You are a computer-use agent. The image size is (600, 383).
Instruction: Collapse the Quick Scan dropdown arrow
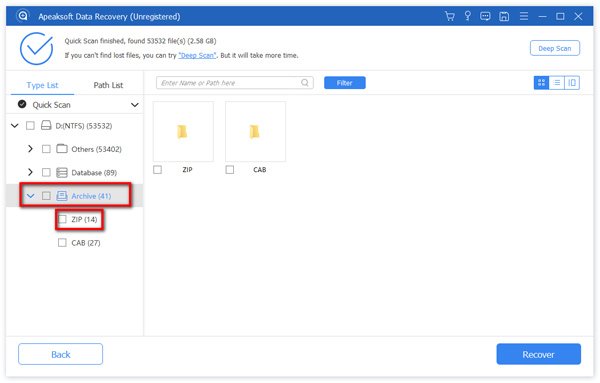tap(135, 105)
